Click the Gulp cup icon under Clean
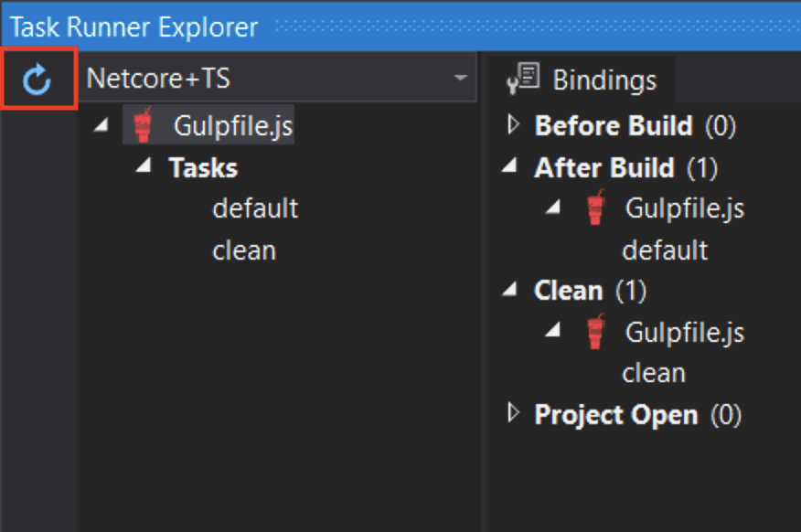The image size is (801, 532). 594,332
